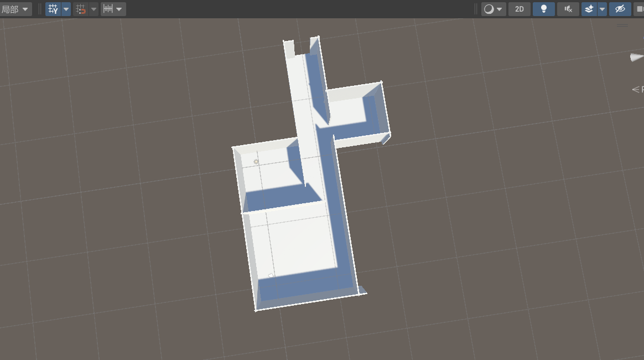644x360 pixels.
Task: Toggle hidden objects visibility eye icon
Action: point(620,9)
